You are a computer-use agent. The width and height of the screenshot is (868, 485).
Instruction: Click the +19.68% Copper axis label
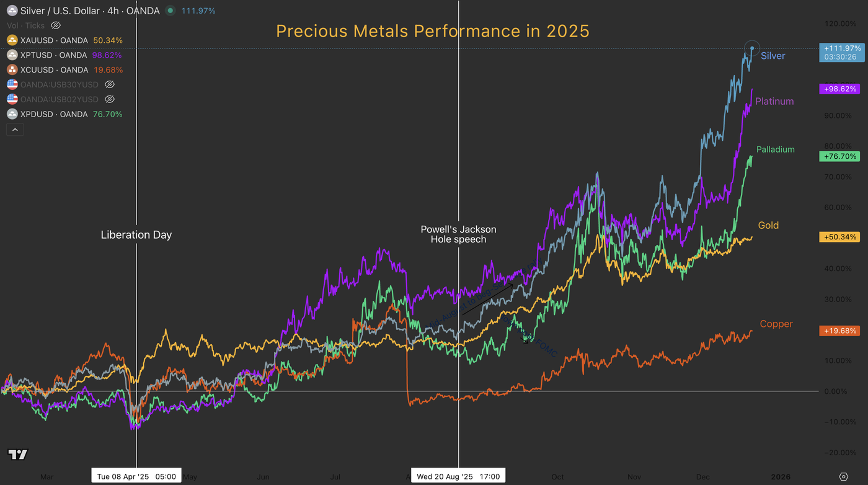click(x=839, y=331)
